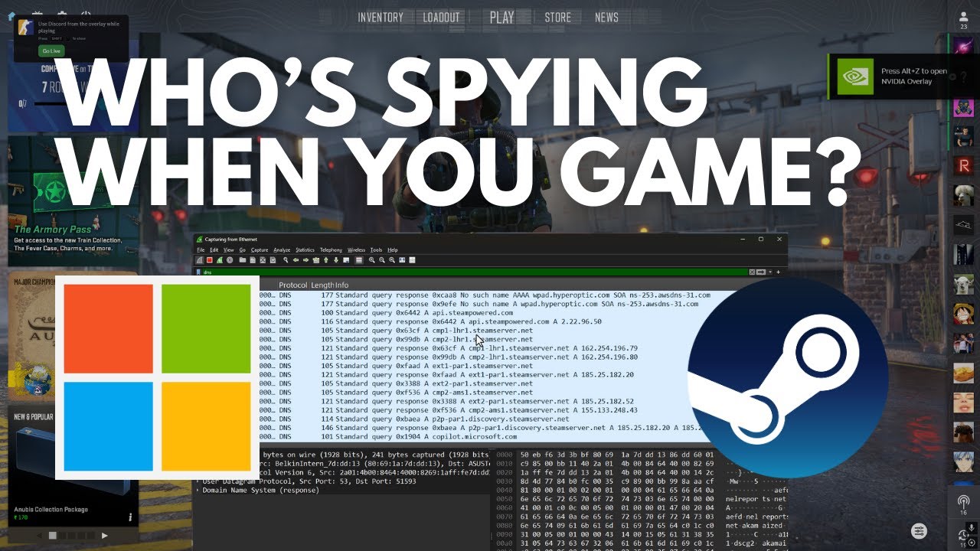Open friends list icon showing 23

pyautogui.click(x=963, y=20)
